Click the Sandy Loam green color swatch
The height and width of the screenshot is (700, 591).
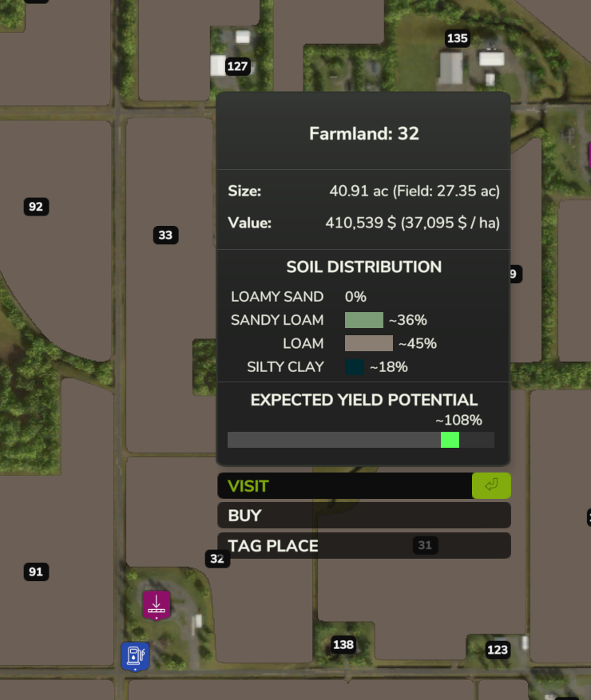click(x=364, y=320)
